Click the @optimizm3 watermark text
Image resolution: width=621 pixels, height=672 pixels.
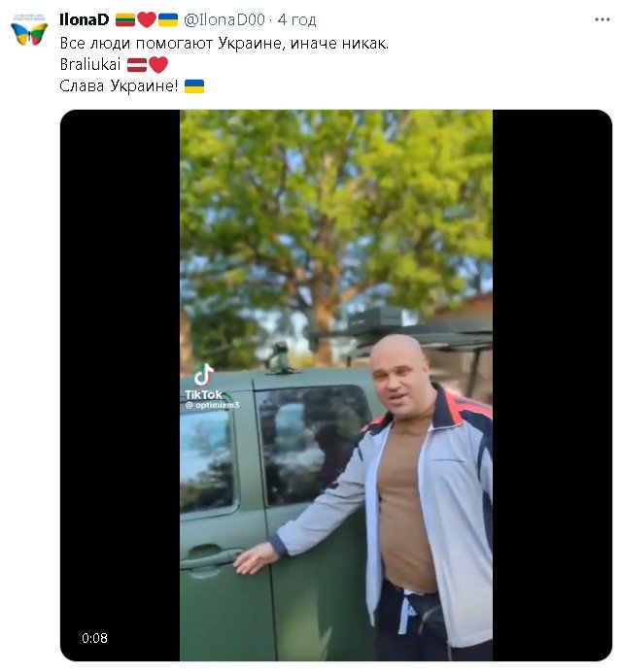(212, 405)
